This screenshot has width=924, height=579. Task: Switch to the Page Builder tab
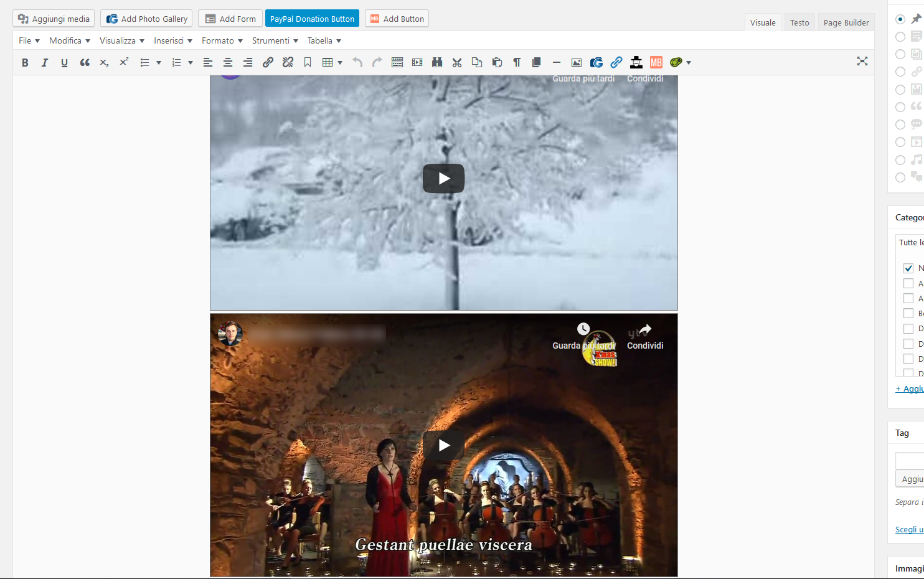(846, 22)
